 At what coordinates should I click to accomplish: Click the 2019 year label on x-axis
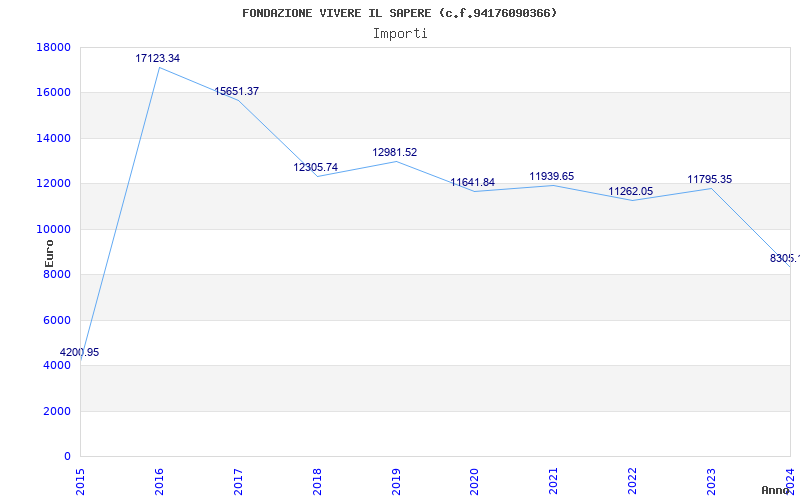395,480
